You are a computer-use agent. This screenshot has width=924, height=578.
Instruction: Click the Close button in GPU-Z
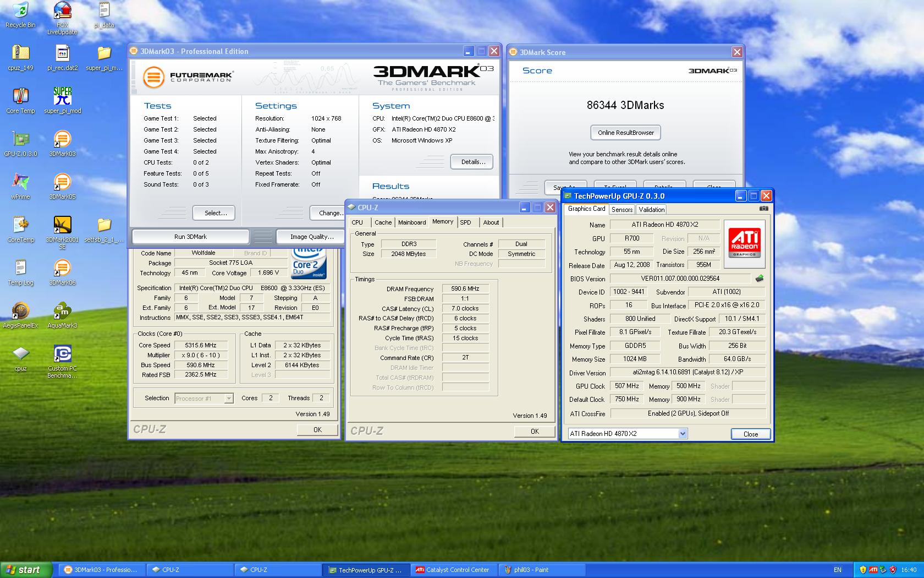tap(750, 434)
